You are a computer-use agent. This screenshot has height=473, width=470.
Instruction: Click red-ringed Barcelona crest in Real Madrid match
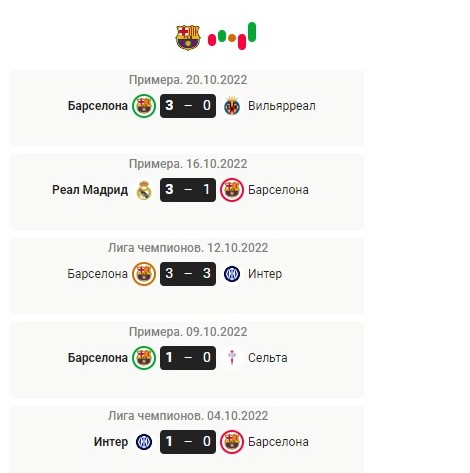[x=232, y=190]
